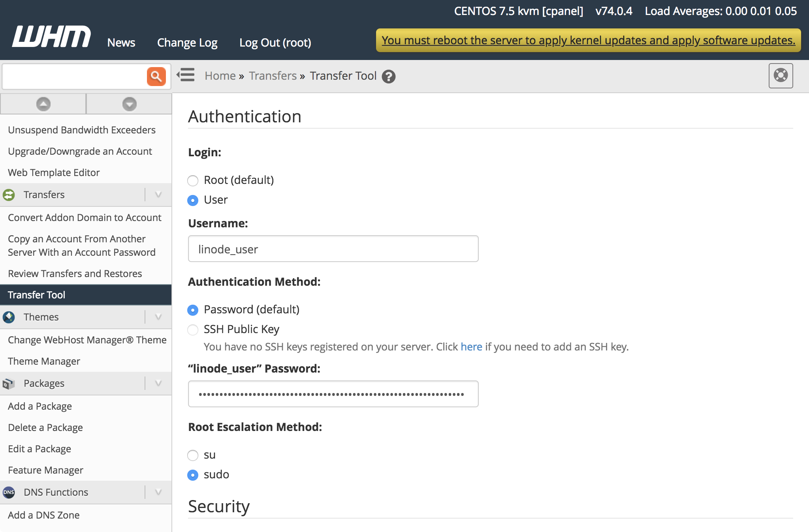Open the News menu item
The width and height of the screenshot is (809, 532).
pyautogui.click(x=121, y=42)
